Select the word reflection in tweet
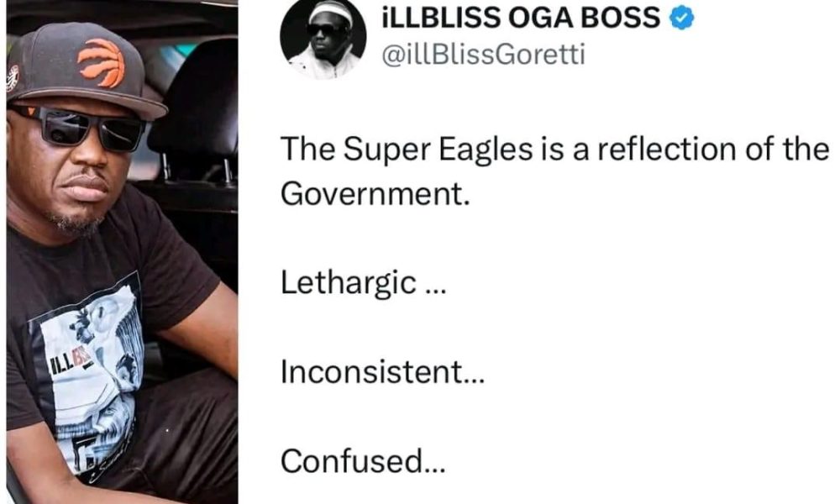Viewport: 840px width, 504px height. pos(668,149)
